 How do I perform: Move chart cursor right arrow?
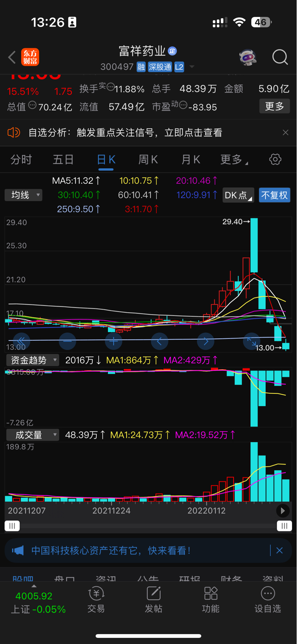[205, 341]
